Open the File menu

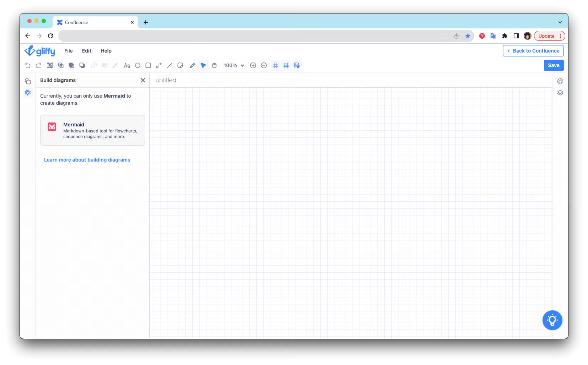coord(69,51)
